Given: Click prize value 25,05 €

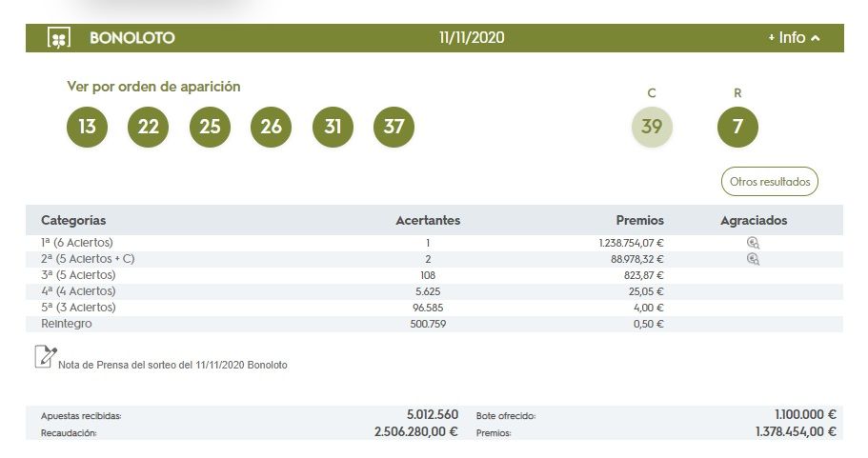Looking at the screenshot, I should coord(646,291).
